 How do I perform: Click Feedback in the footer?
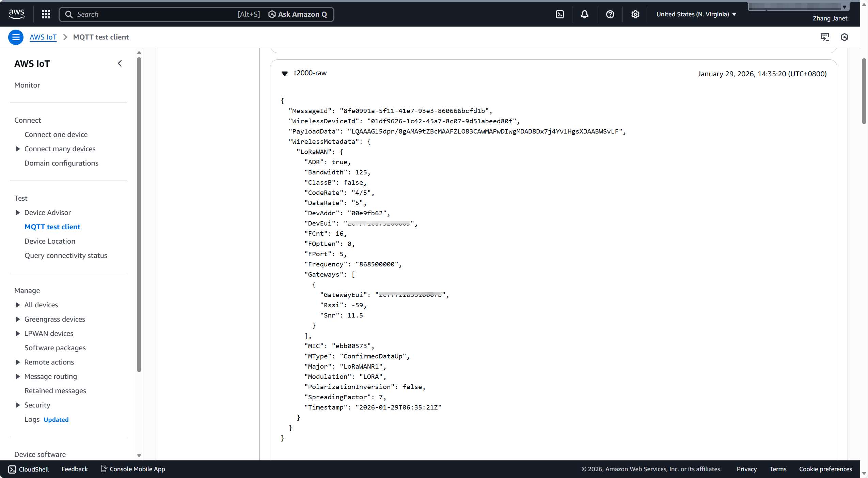click(75, 469)
